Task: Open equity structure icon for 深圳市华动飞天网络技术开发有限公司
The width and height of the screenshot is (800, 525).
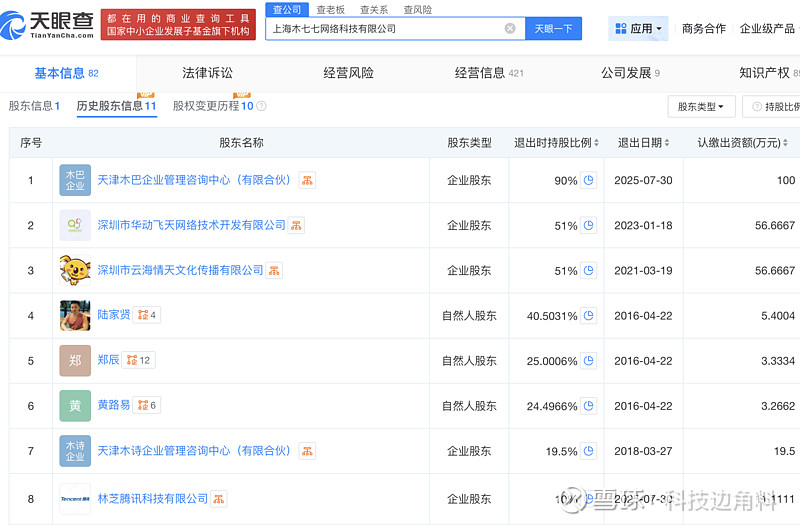Action: (296, 226)
